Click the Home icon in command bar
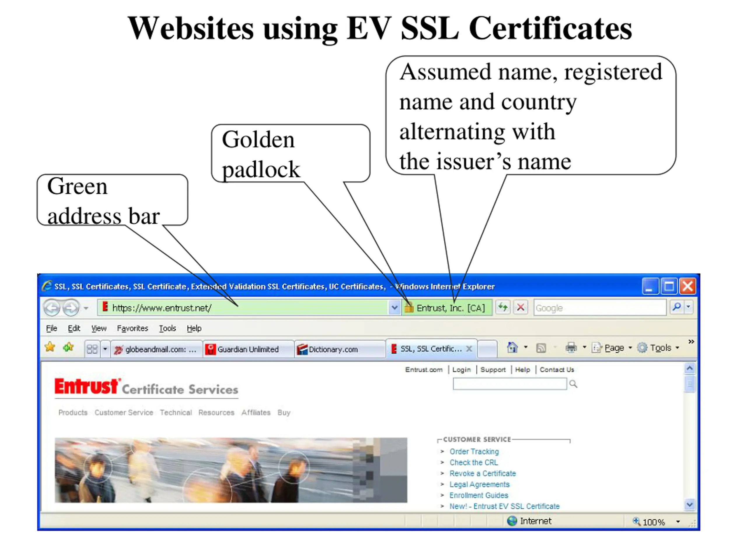 click(x=513, y=347)
